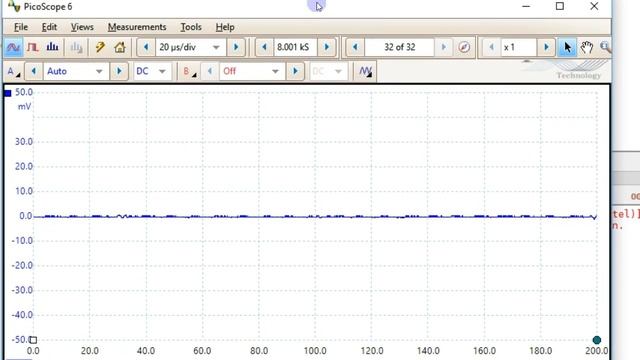The width and height of the screenshot is (640, 360).
Task: Open the Views menu
Action: tap(82, 27)
